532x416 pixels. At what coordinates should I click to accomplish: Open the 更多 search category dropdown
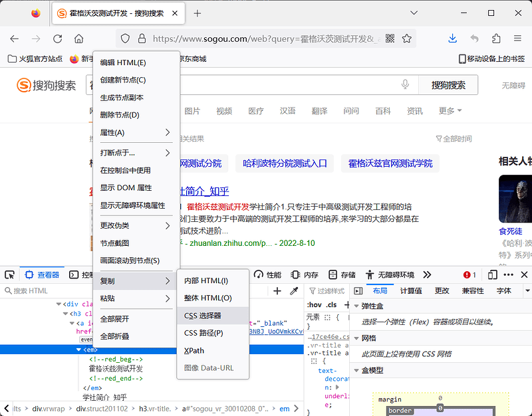click(450, 111)
